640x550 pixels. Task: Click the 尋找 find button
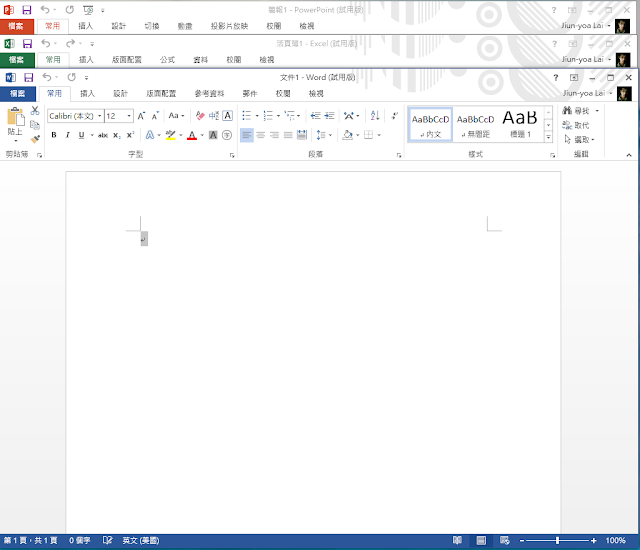[x=576, y=111]
